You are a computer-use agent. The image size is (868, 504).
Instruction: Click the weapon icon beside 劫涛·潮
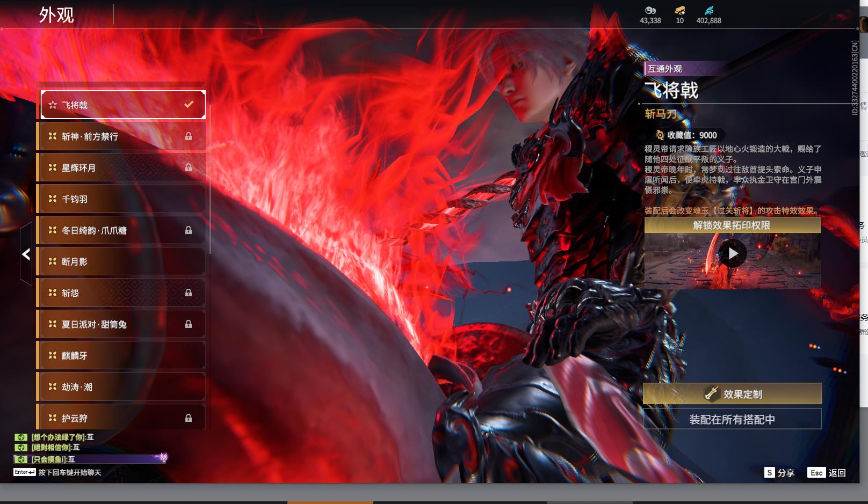(53, 386)
